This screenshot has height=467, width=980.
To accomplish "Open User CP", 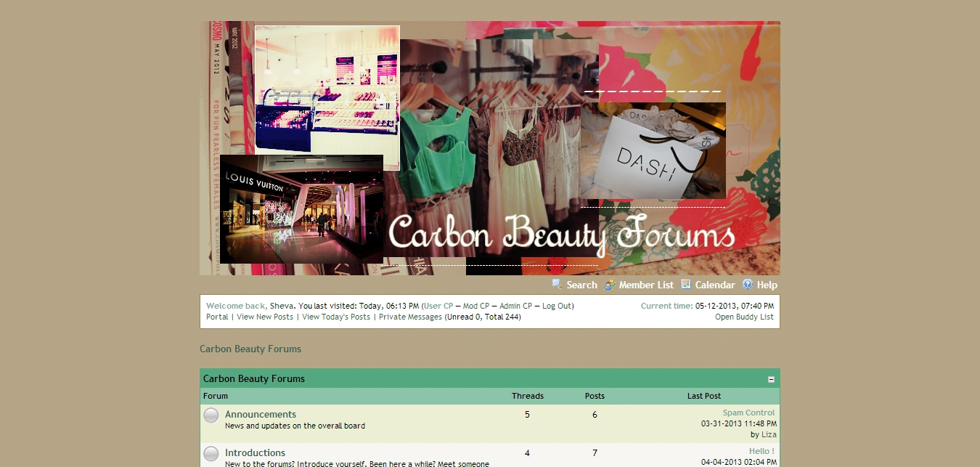I will (x=438, y=306).
